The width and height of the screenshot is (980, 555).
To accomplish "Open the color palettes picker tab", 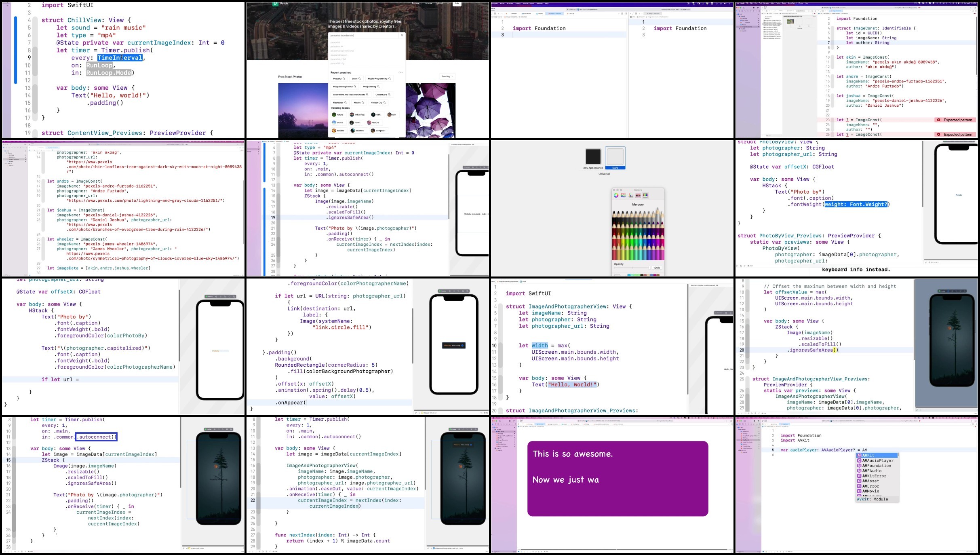I will pyautogui.click(x=630, y=195).
